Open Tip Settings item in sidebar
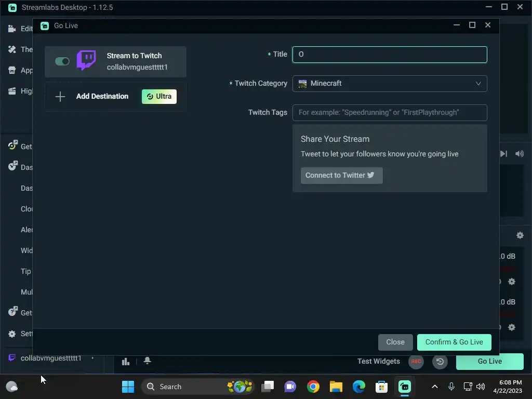 26,271
